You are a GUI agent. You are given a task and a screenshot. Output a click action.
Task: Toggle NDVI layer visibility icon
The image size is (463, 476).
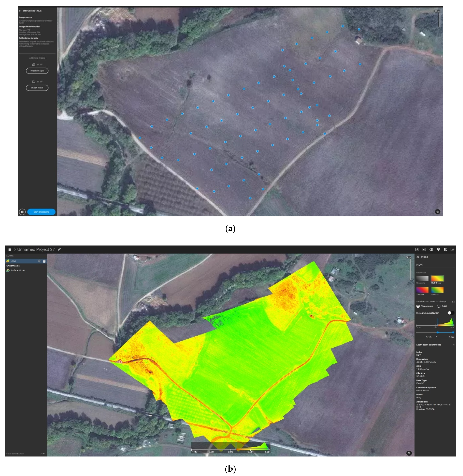point(39,261)
